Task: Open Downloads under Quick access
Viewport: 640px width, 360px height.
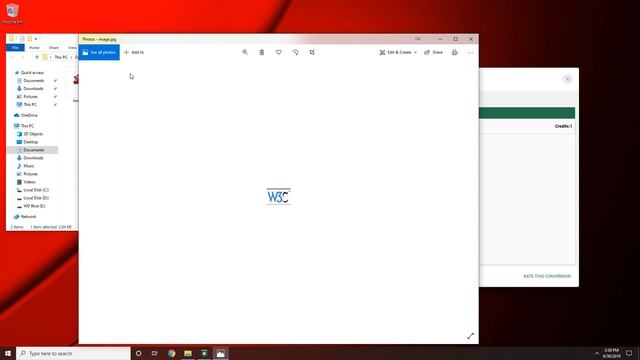Action: point(33,89)
